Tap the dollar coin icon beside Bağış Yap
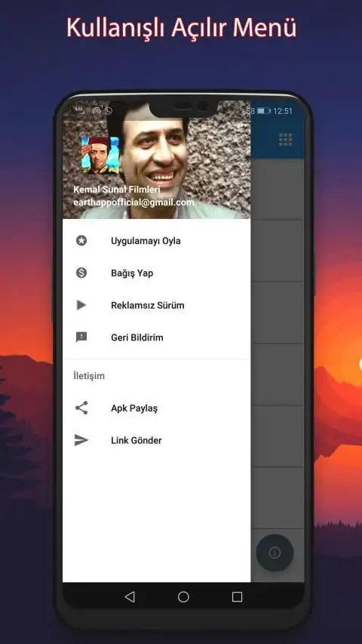 click(x=81, y=273)
